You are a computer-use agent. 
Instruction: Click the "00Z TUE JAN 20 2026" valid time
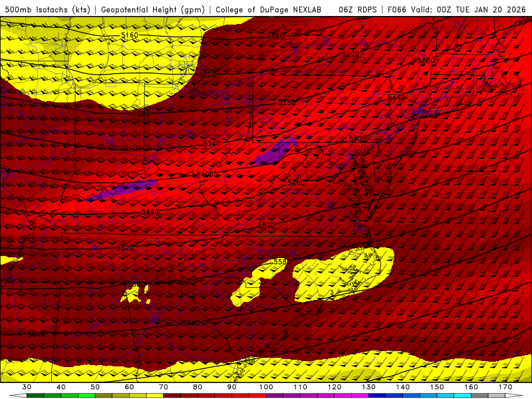(x=481, y=10)
